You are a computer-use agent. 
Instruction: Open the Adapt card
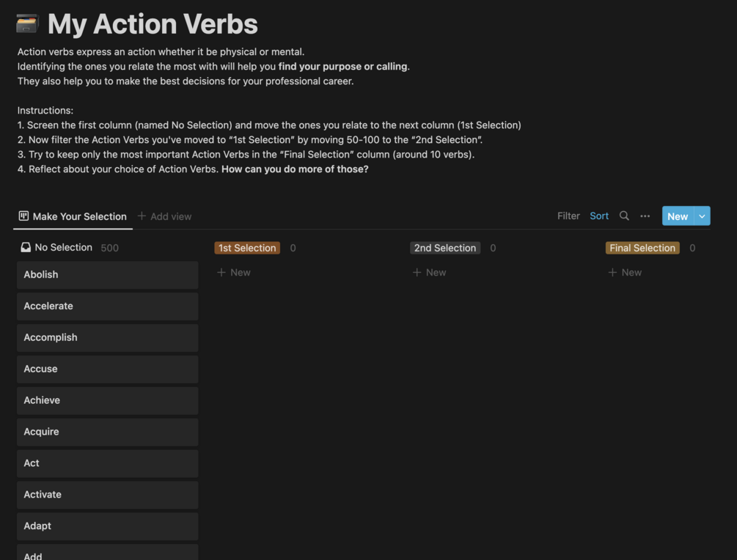tap(107, 526)
